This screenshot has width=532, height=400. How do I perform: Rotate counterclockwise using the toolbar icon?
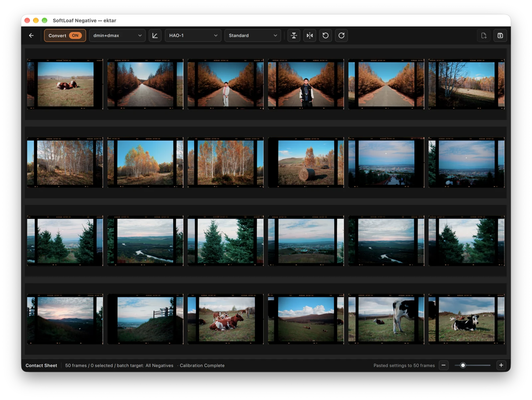click(x=326, y=36)
